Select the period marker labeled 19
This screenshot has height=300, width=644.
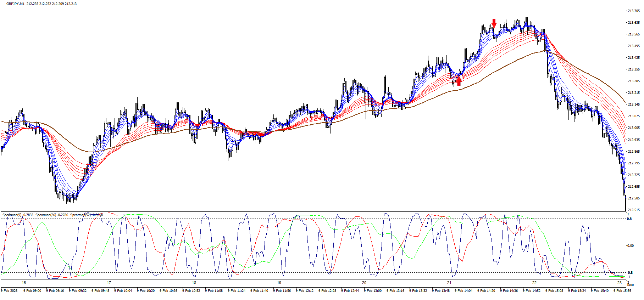click(x=279, y=283)
